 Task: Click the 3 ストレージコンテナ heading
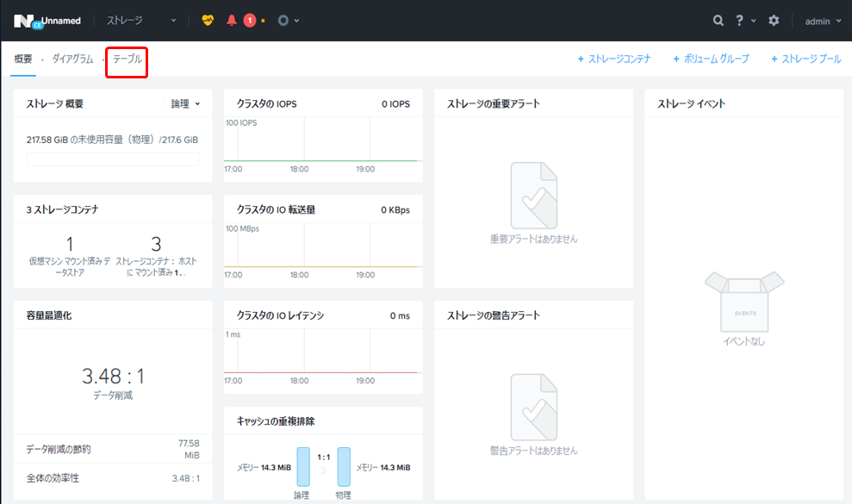point(63,210)
